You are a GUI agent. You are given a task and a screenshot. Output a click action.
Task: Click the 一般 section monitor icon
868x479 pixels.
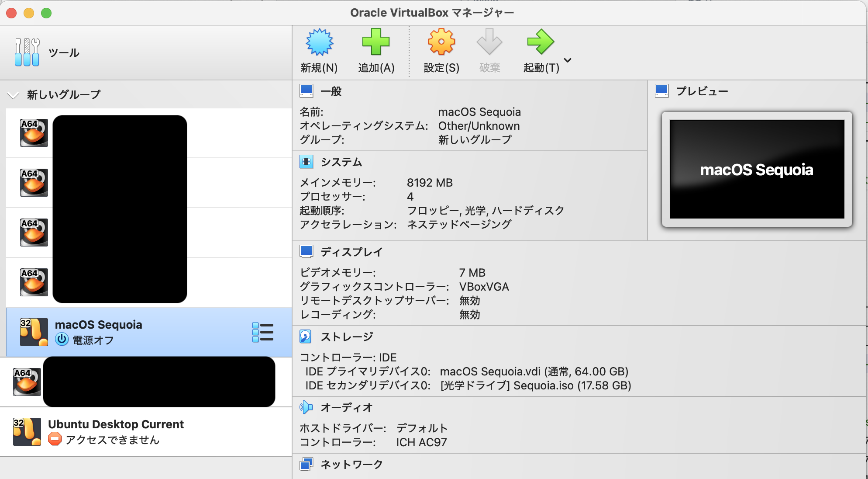[307, 91]
